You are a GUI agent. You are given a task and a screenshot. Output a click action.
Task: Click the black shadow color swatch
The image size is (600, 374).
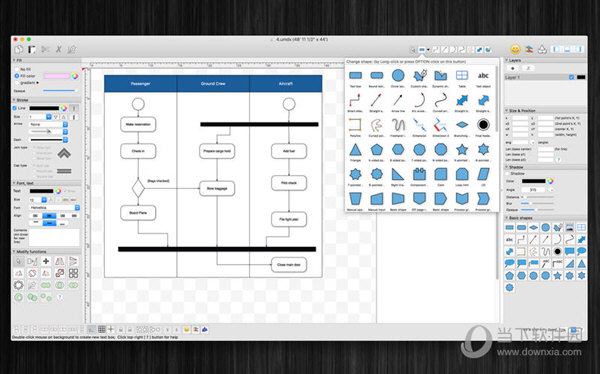(533, 181)
